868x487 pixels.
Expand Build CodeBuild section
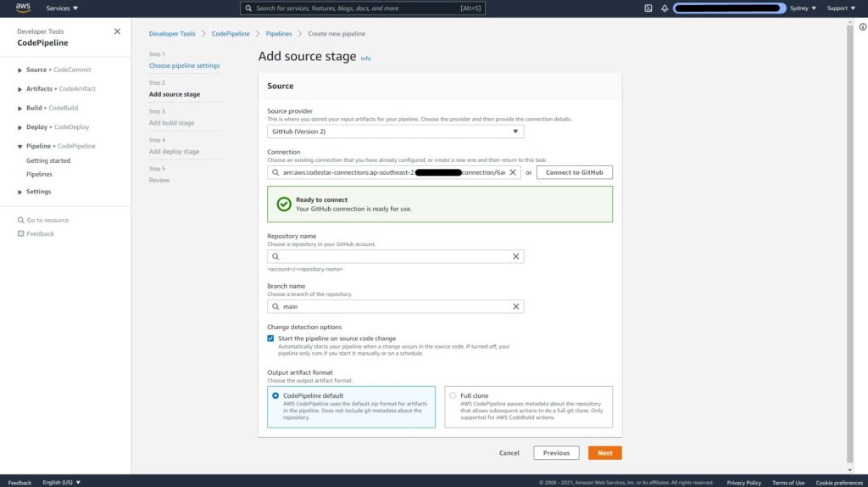tap(20, 109)
